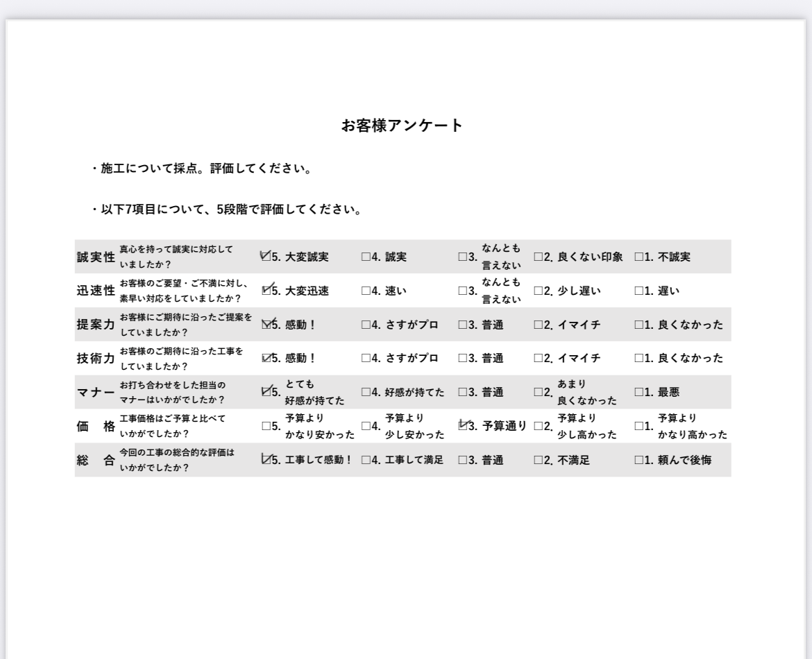Mark 技術力 row 1. 良くなかった checkbox
Image resolution: width=812 pixels, height=659 pixels.
[x=639, y=358]
